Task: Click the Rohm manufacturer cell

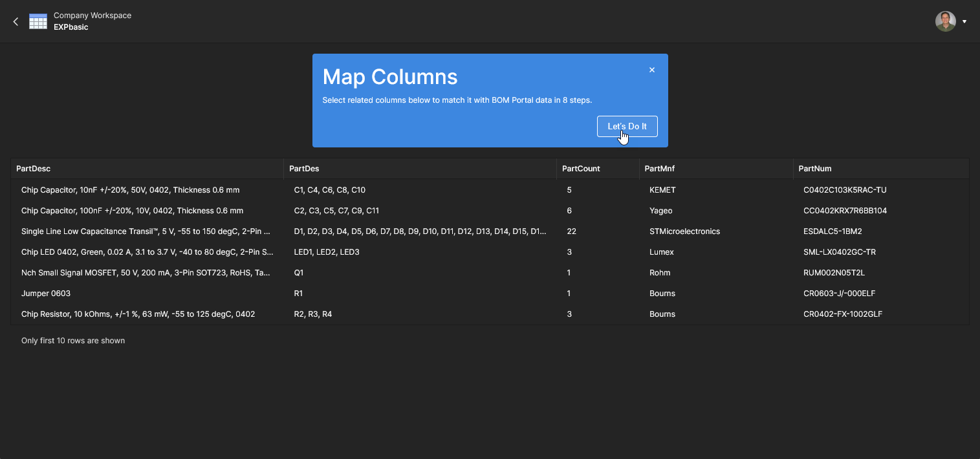Action: (x=660, y=273)
